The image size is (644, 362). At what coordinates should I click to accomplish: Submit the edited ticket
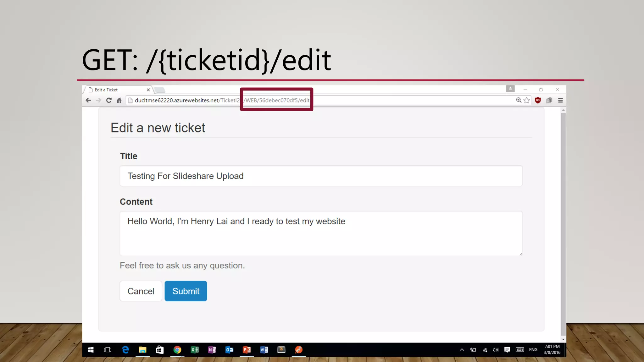click(x=186, y=291)
